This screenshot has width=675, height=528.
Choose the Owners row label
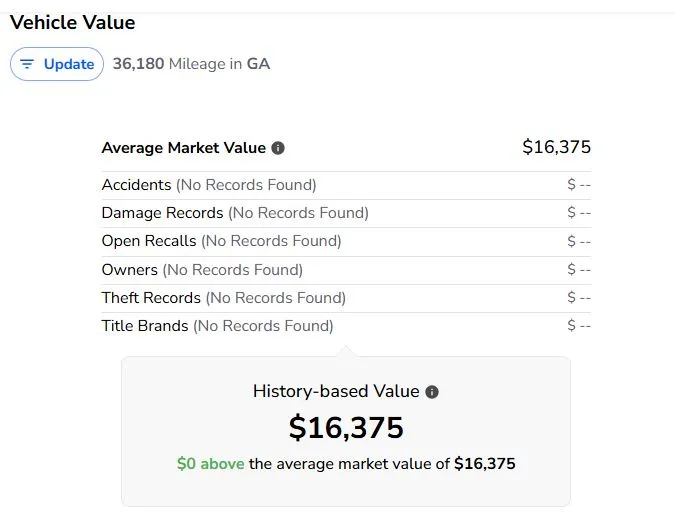pos(130,270)
